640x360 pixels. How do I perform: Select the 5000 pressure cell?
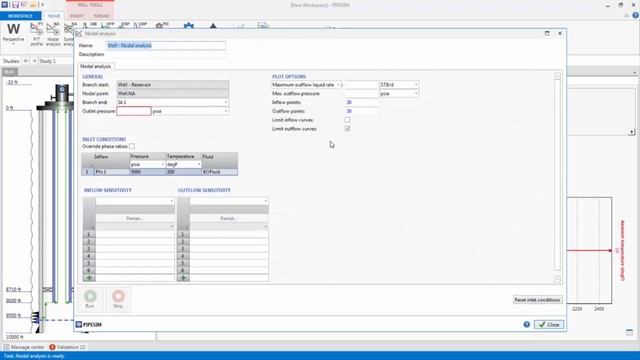(147, 172)
